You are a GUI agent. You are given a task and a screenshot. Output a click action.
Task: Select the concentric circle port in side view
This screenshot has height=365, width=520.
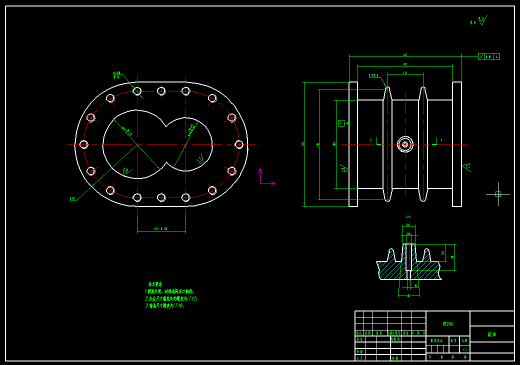(405, 144)
